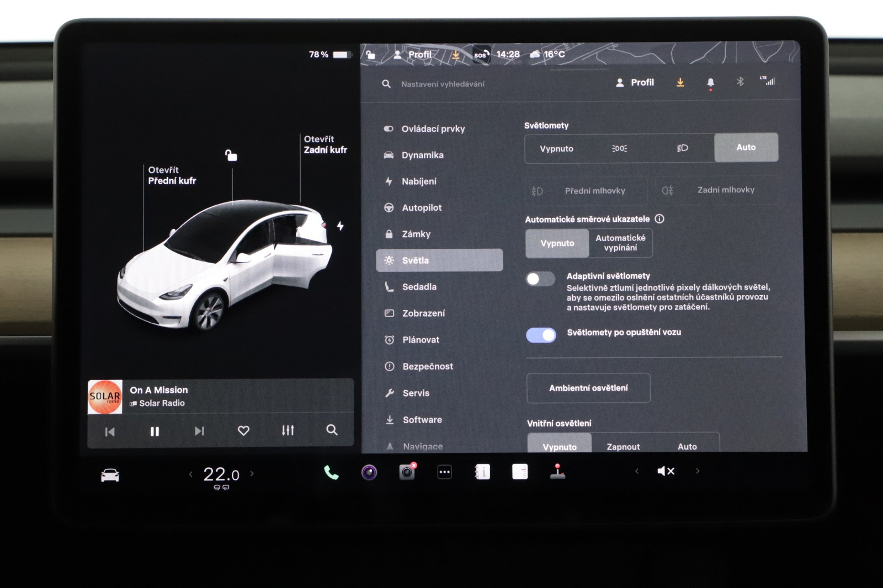
Task: Select Automatické vypínání turn signal option
Action: [x=620, y=243]
